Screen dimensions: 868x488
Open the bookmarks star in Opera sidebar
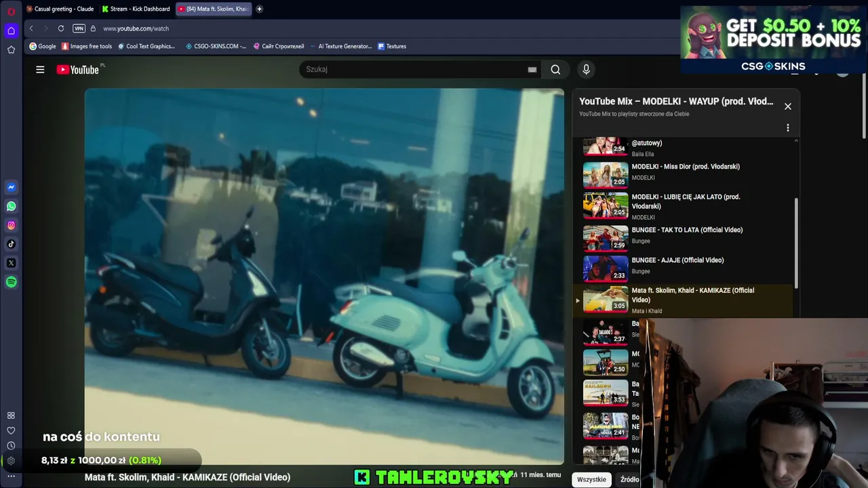point(11,49)
